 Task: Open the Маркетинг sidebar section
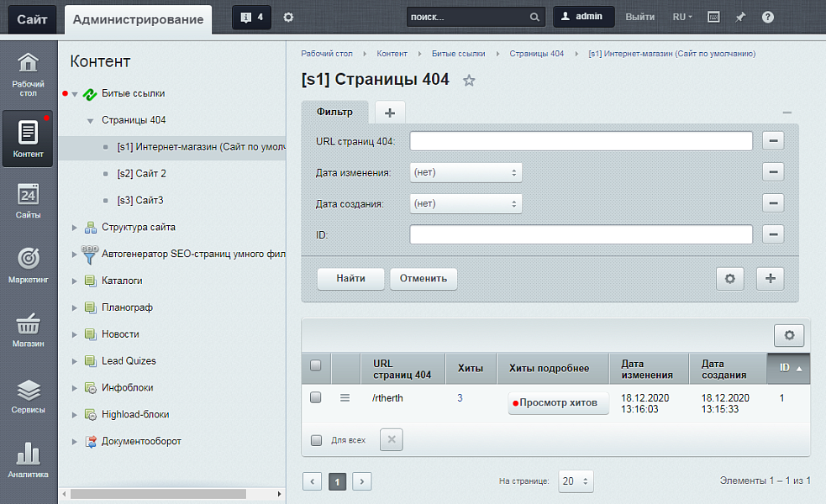[x=29, y=265]
